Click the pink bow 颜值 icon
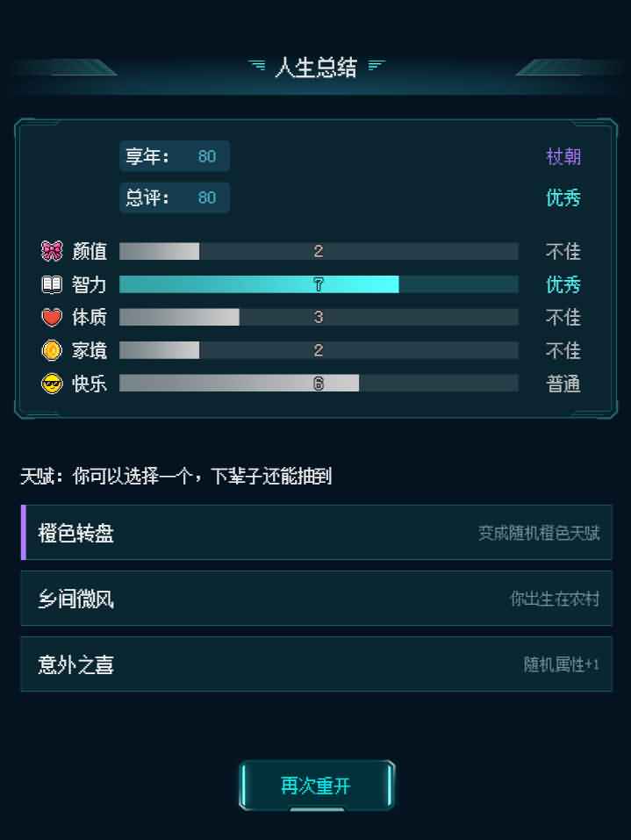This screenshot has height=840, width=631. click(x=52, y=251)
